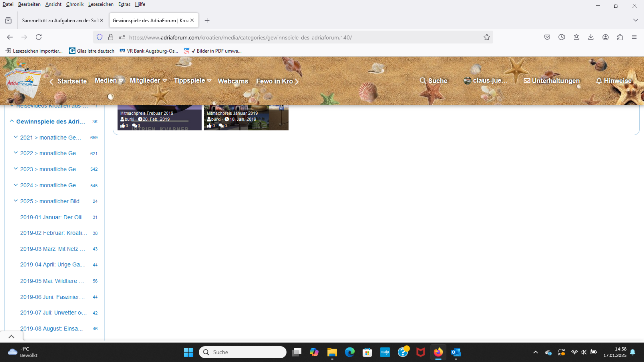Open Lesezeichen importieren bookmark
This screenshot has height=362, width=644.
click(34, 51)
